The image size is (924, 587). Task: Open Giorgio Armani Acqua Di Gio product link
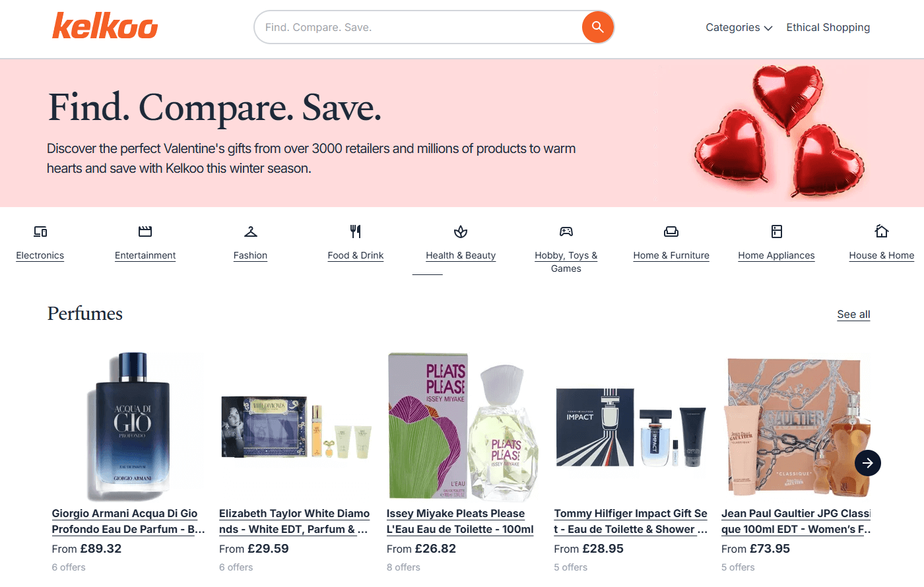pyautogui.click(x=125, y=521)
